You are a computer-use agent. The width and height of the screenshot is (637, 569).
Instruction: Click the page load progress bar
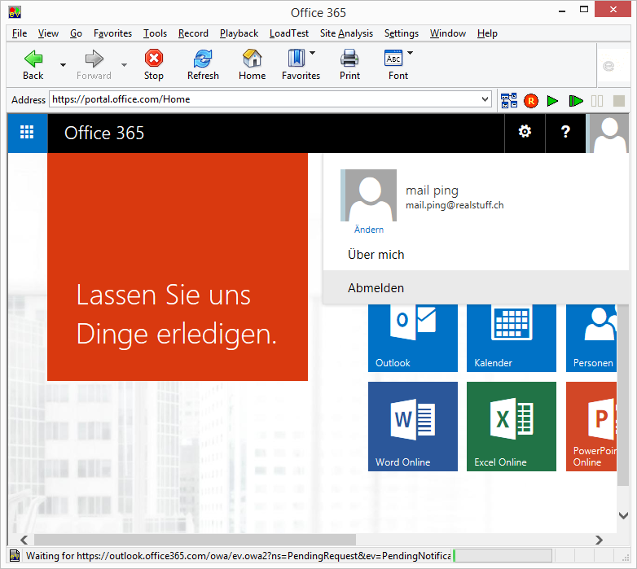pyautogui.click(x=502, y=555)
